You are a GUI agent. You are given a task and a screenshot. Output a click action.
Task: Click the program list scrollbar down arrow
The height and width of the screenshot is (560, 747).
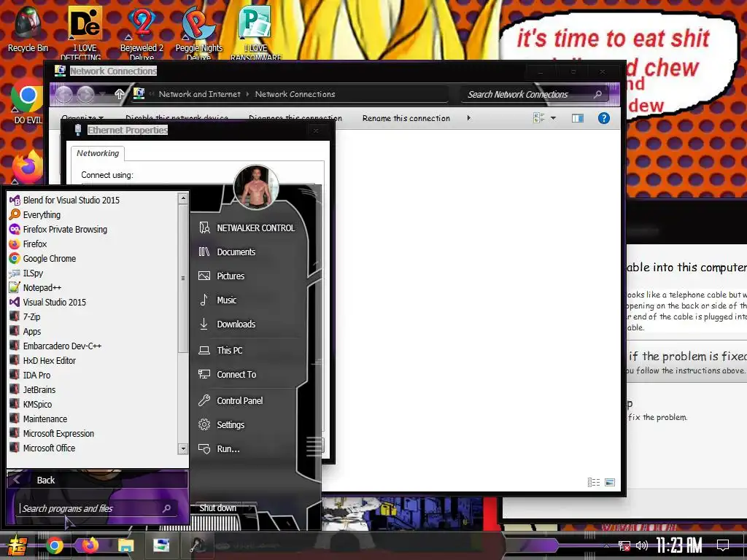183,448
